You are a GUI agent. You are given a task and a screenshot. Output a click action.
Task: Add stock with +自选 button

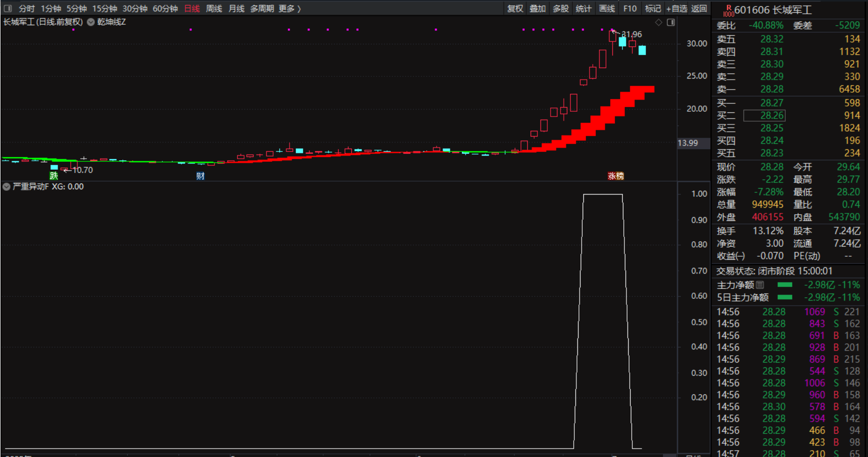point(677,8)
